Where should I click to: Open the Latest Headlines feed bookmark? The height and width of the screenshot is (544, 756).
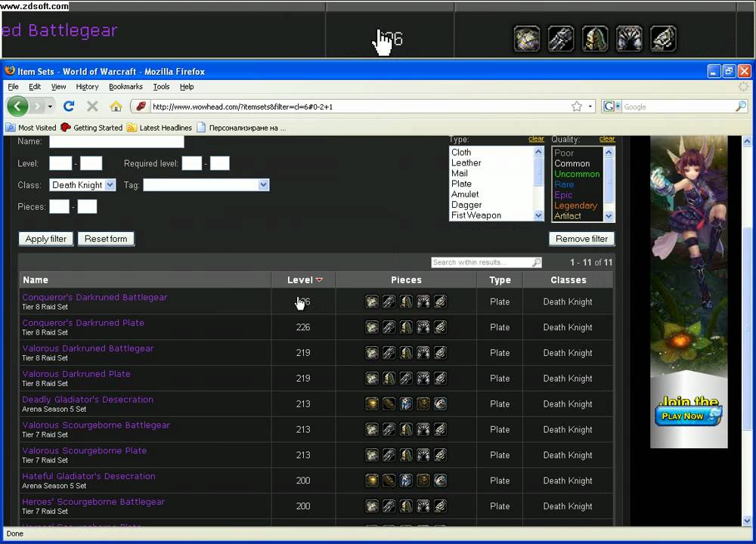(160, 128)
